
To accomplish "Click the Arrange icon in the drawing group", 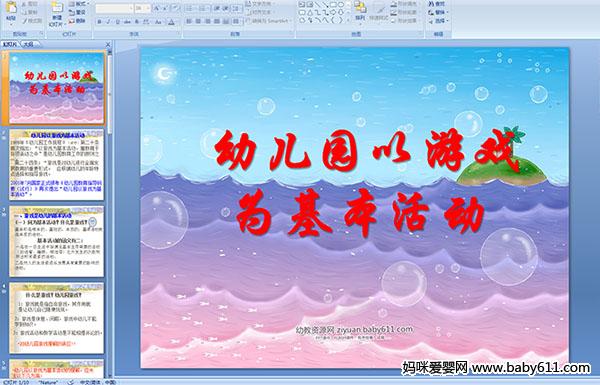I will [360, 7].
